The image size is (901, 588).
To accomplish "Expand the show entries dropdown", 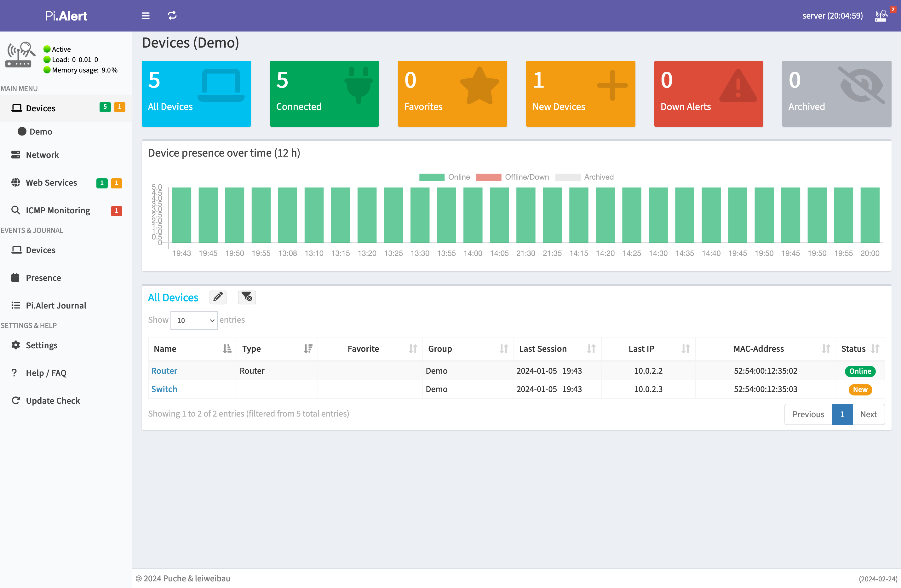I will [x=194, y=320].
